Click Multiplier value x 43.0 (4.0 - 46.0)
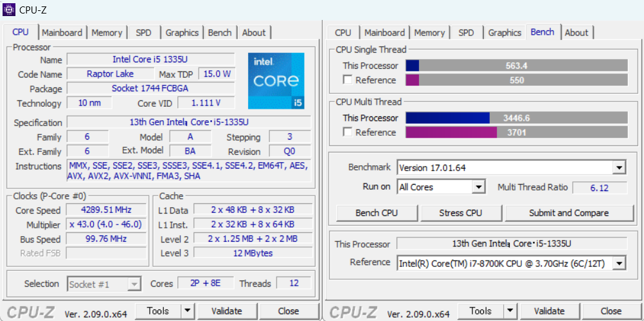644x321 pixels. pos(106,225)
